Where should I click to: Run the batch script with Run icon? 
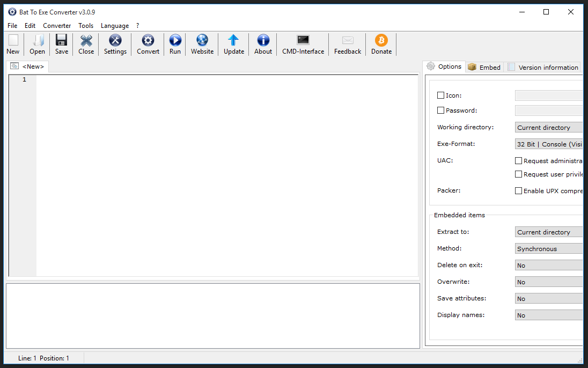175,41
